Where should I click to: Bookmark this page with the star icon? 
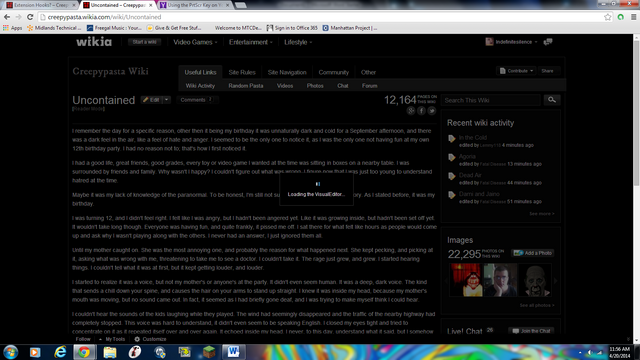608,17
